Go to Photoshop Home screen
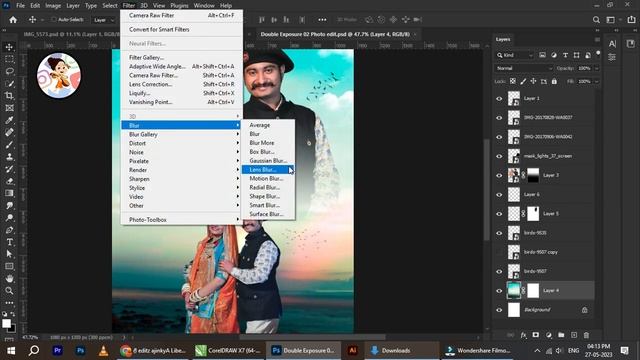 (x=13, y=20)
